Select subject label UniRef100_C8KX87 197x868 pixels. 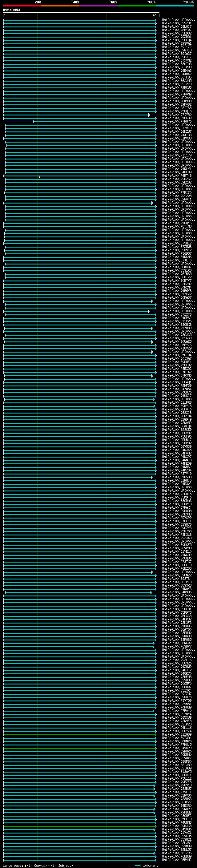(x=177, y=267)
